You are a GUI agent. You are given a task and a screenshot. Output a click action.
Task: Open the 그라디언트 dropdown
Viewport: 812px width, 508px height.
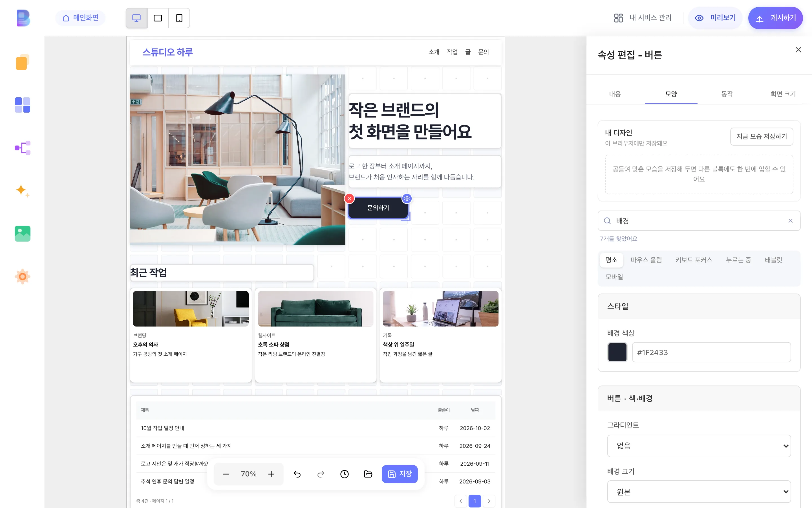pyautogui.click(x=699, y=446)
